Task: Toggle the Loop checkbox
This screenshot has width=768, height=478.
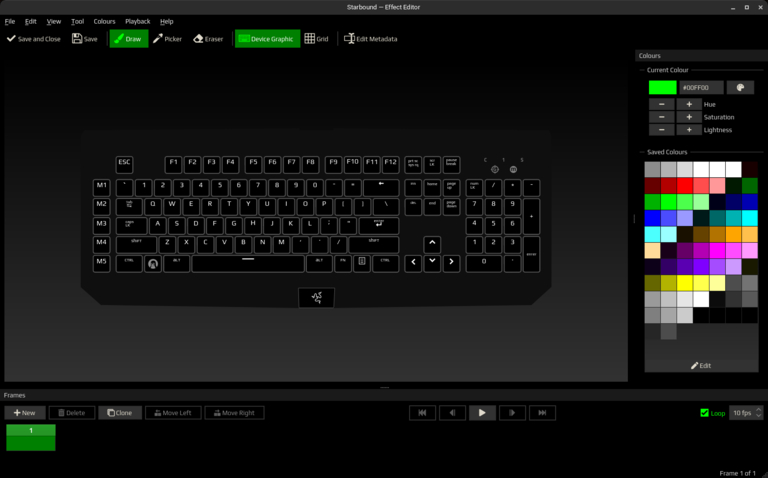Action: pos(713,413)
